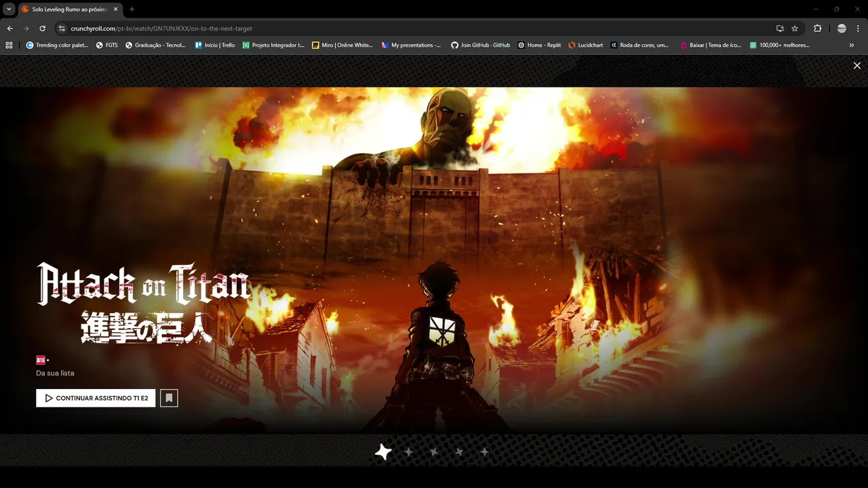Image resolution: width=868 pixels, height=488 pixels.
Task: Select the fifth carousel star indicator
Action: (x=484, y=452)
